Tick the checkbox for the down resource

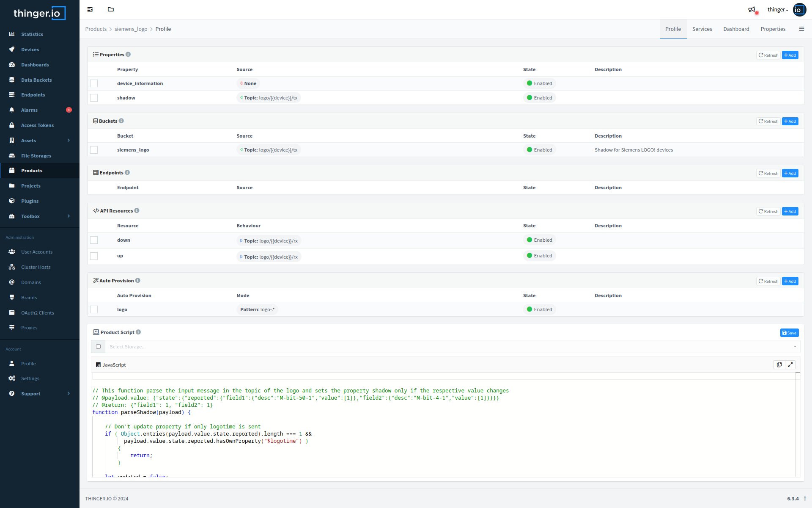[94, 240]
